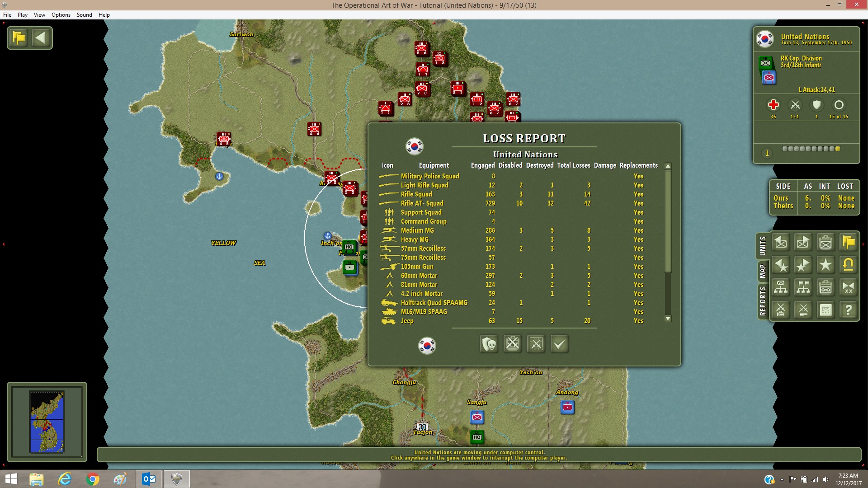868x488 pixels.
Task: Open the unit report clipboard icon
Action: click(x=826, y=243)
